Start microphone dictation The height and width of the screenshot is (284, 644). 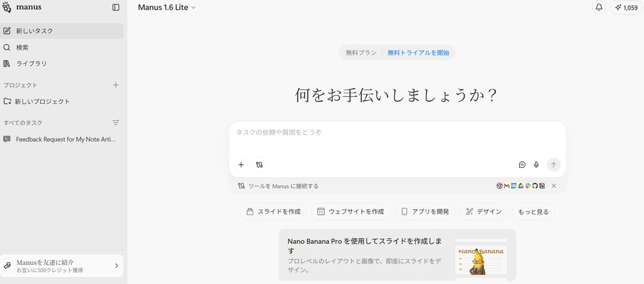pos(536,165)
